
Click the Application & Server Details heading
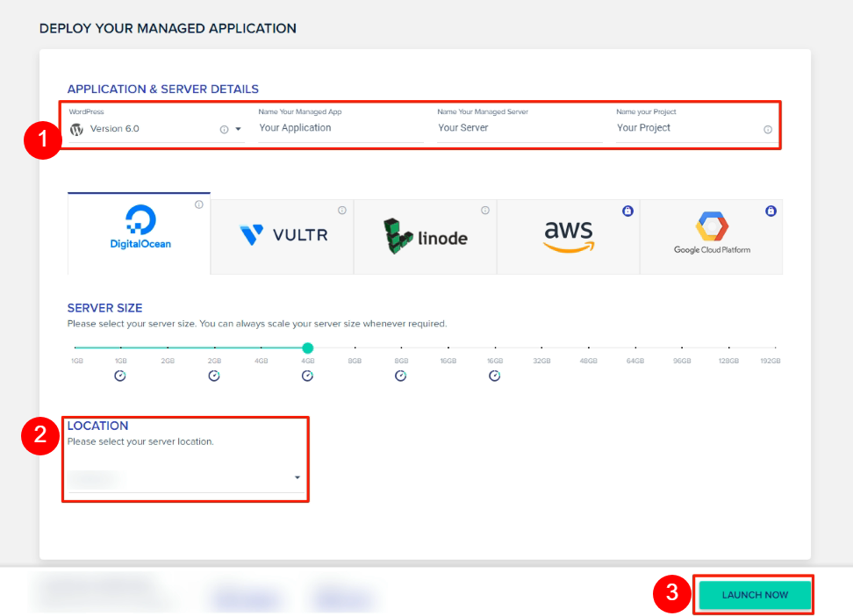point(162,89)
